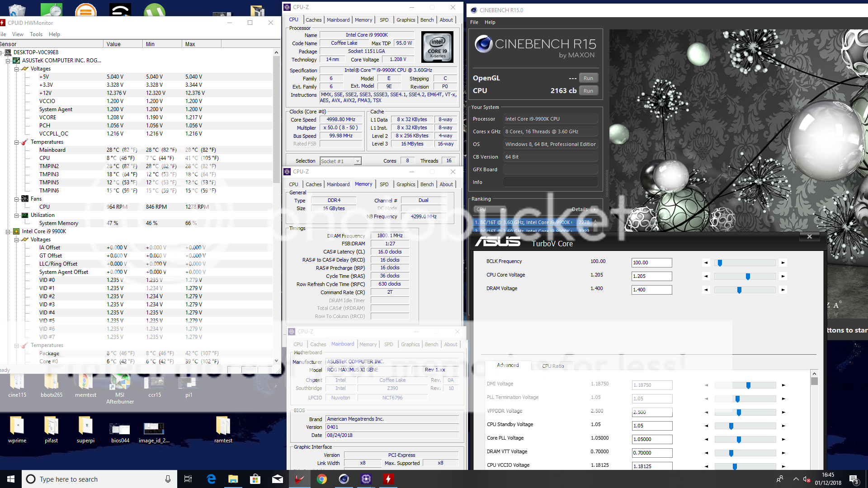The image size is (868, 488).
Task: Click the CPU Standby Voltage slider
Action: [x=745, y=426]
